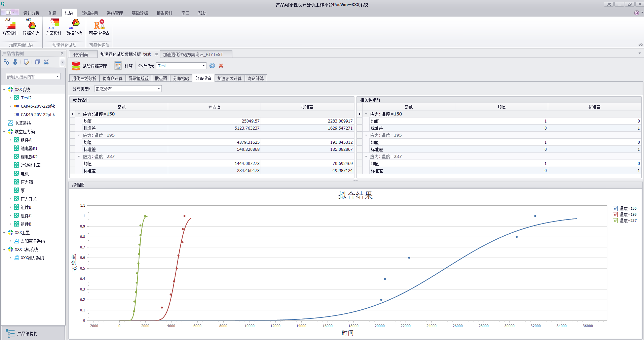Viewport: 644px width, 340px height.
Task: Switch to 伪寿命计算 sub-tab
Action: point(113,78)
